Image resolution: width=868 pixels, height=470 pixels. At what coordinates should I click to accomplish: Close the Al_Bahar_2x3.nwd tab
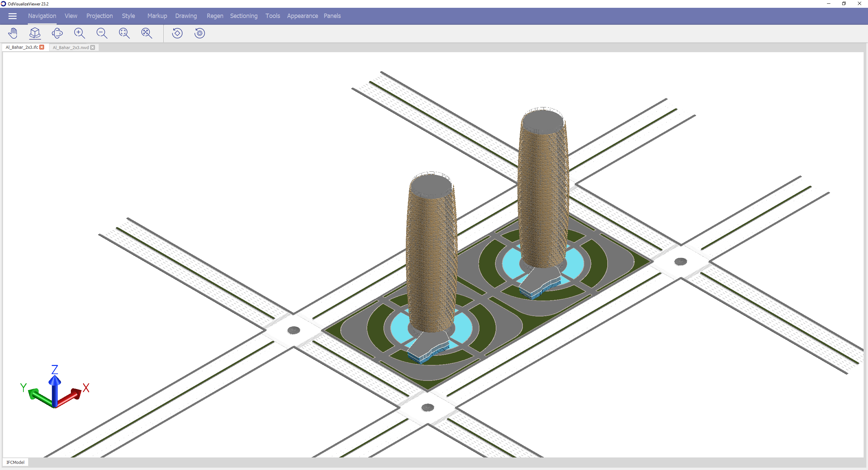[x=93, y=47]
